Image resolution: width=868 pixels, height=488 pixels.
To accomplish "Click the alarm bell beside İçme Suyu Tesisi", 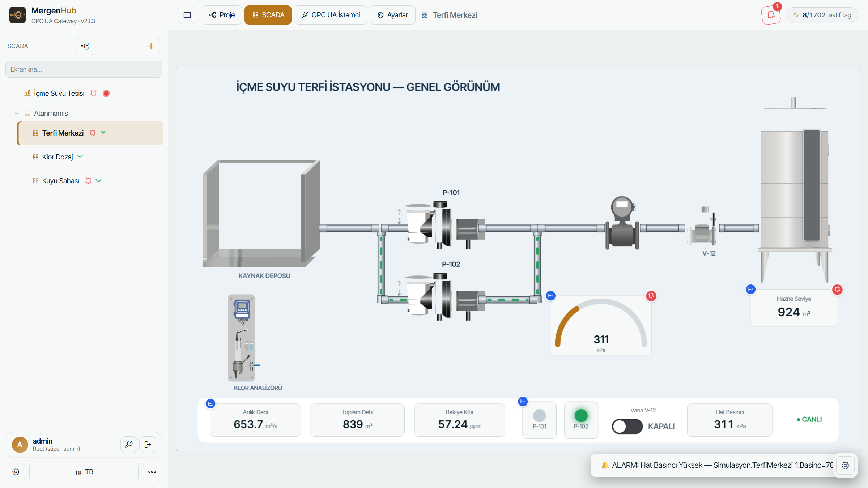I will tap(93, 93).
